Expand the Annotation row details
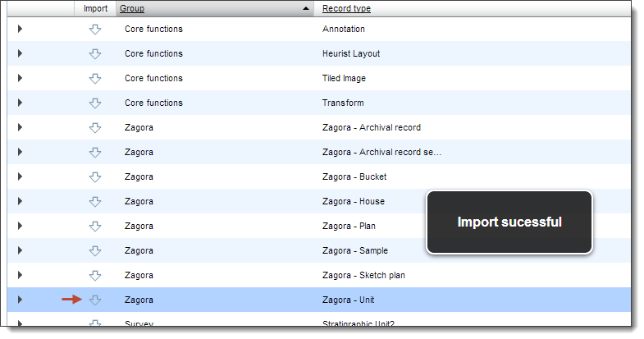This screenshot has height=339, width=644. 20,29
